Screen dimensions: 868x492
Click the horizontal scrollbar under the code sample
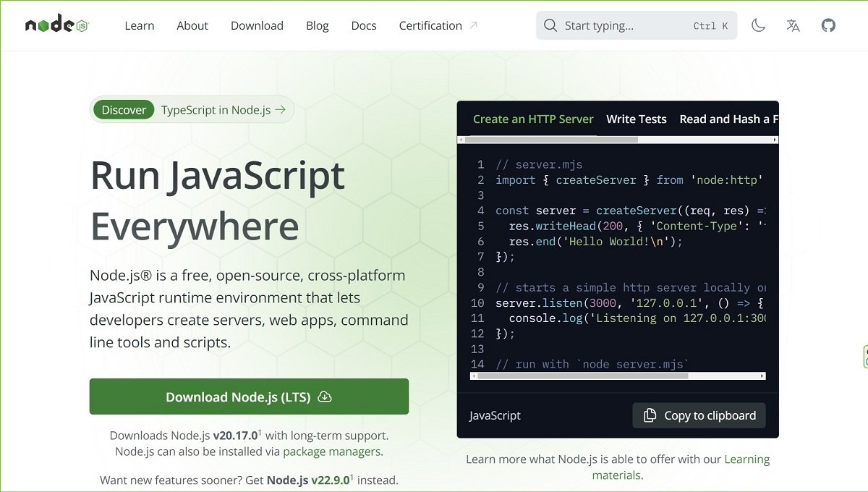coord(618,376)
